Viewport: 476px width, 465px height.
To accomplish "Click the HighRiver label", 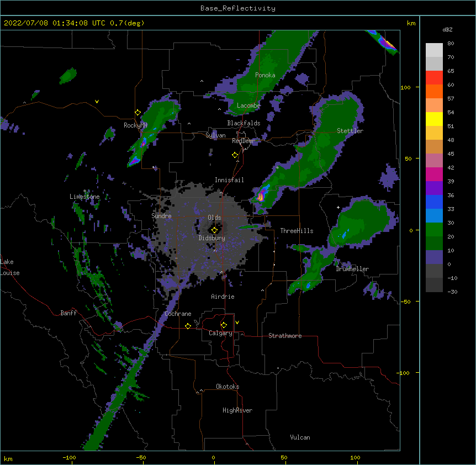I will point(237,410).
